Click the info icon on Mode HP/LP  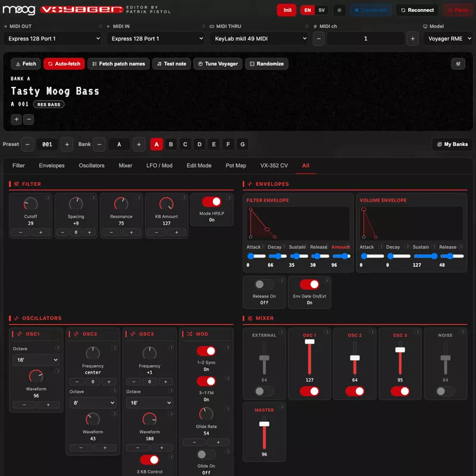229,198
